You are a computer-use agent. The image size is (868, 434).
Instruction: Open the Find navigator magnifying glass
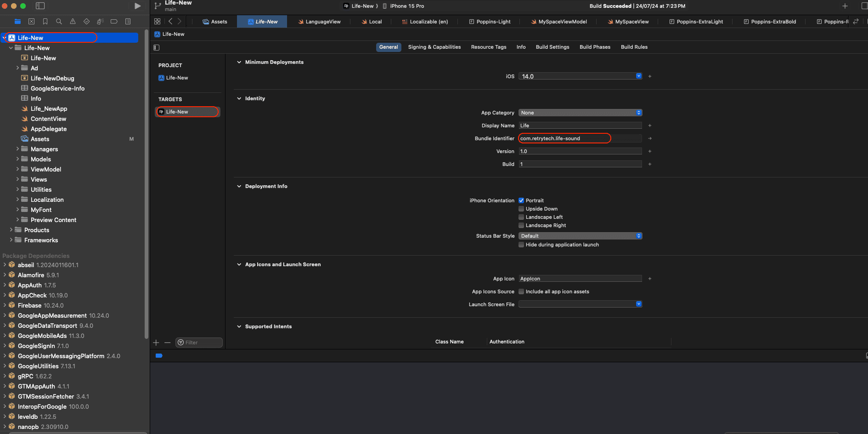(x=59, y=21)
